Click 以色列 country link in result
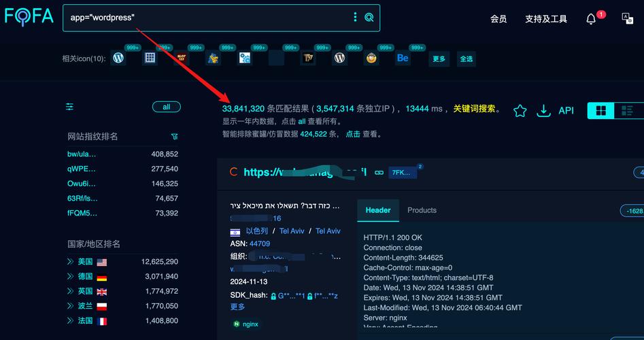The width and height of the screenshot is (644, 340). click(256, 231)
